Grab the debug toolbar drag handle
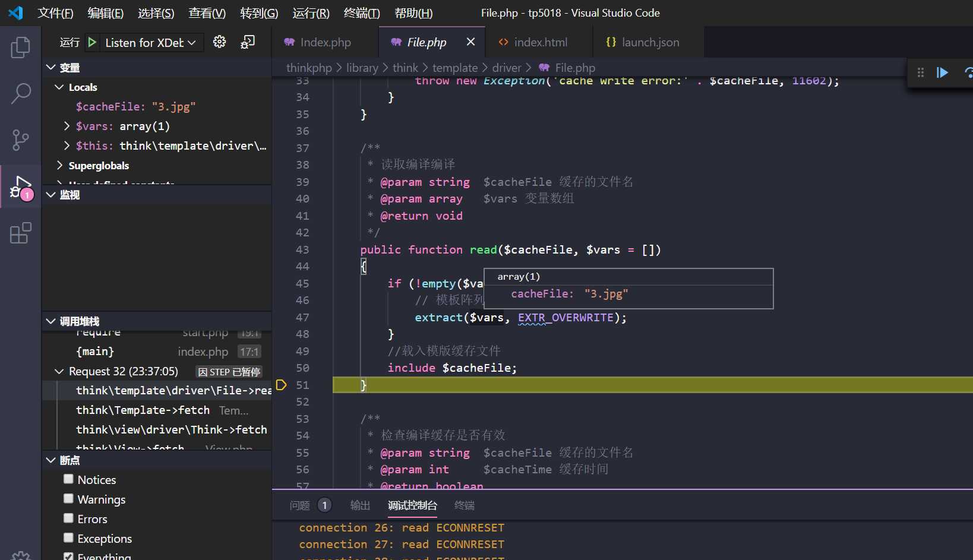This screenshot has width=973, height=560. click(921, 72)
